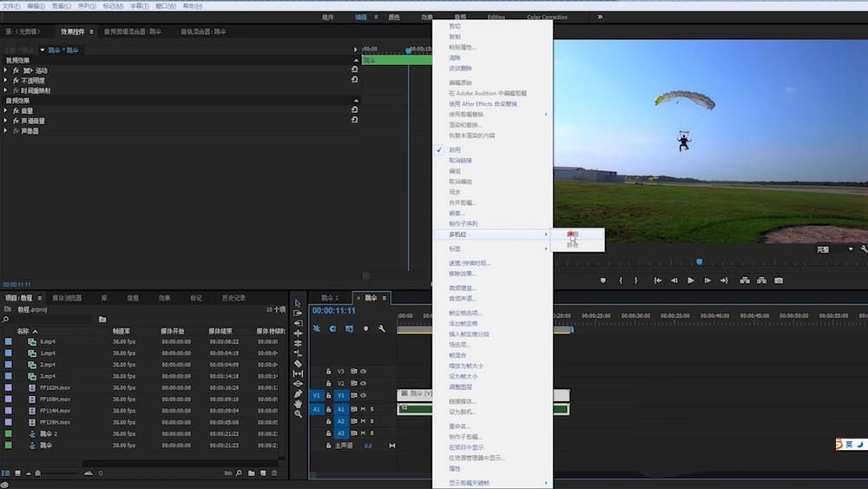Select 0.mp4 in the project panel
868x489 pixels.
(47, 341)
